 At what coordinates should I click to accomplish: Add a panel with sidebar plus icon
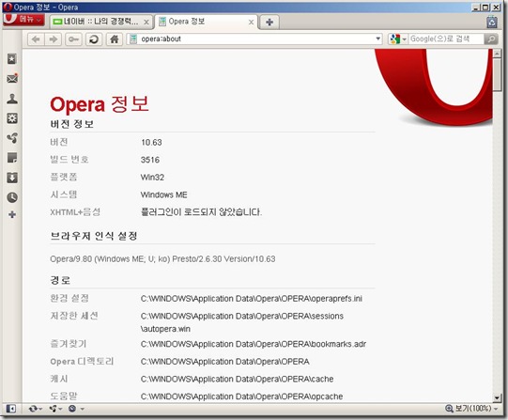pos(12,214)
